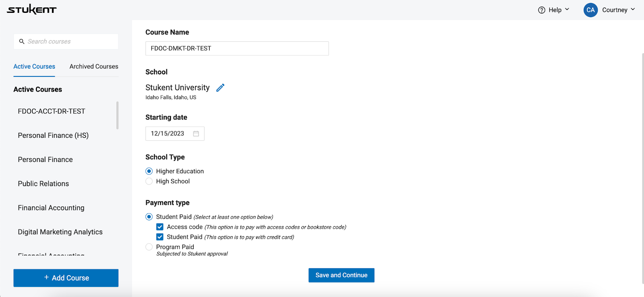Click the Search courses field

[66, 41]
